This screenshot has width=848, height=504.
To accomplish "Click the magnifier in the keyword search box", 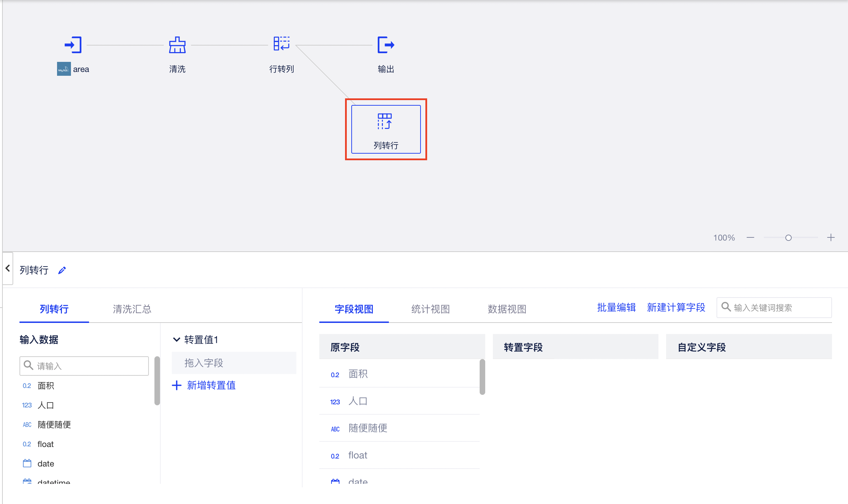I will 726,307.
